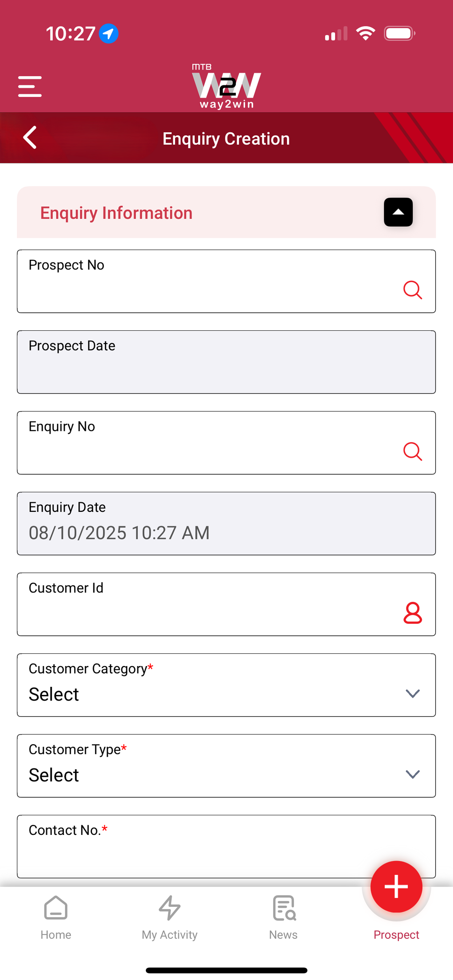This screenshot has height=980, width=453.
Task: Tap the Prospect No input field
Action: point(226,281)
